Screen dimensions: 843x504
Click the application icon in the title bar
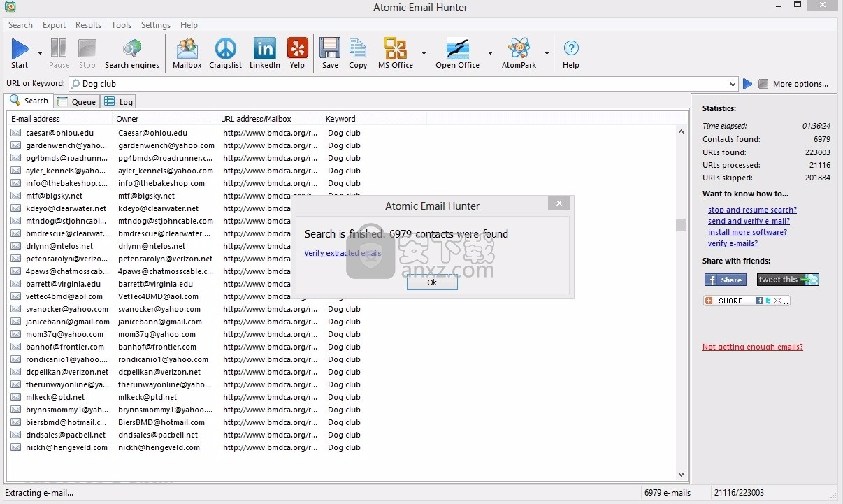click(10, 8)
